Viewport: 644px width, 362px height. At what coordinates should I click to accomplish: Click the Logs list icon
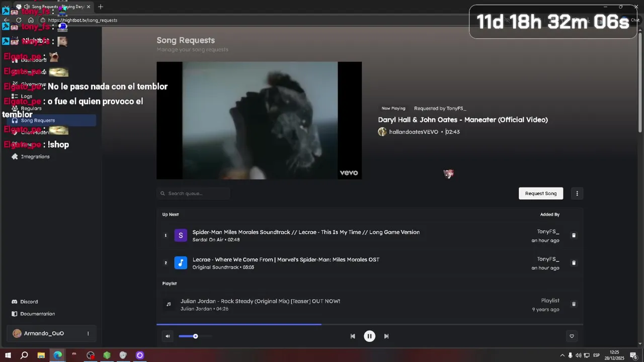click(15, 96)
